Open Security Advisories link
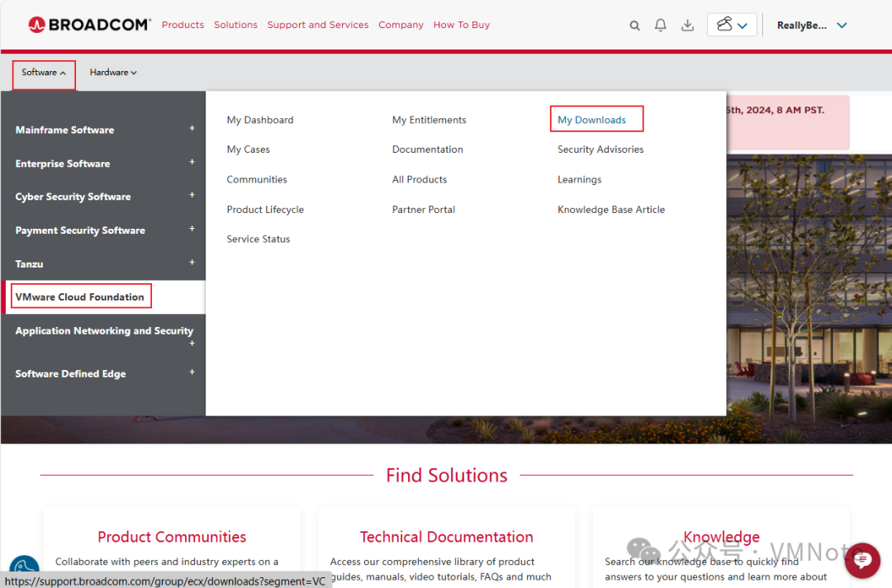Screen dimensions: 892x588 600,149
